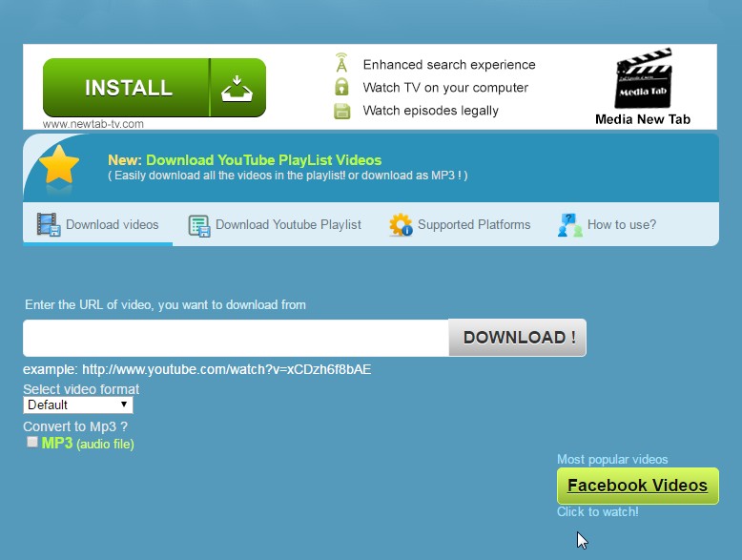Click the people question icon for How to use
Viewport: 742px width, 560px height.
[569, 225]
